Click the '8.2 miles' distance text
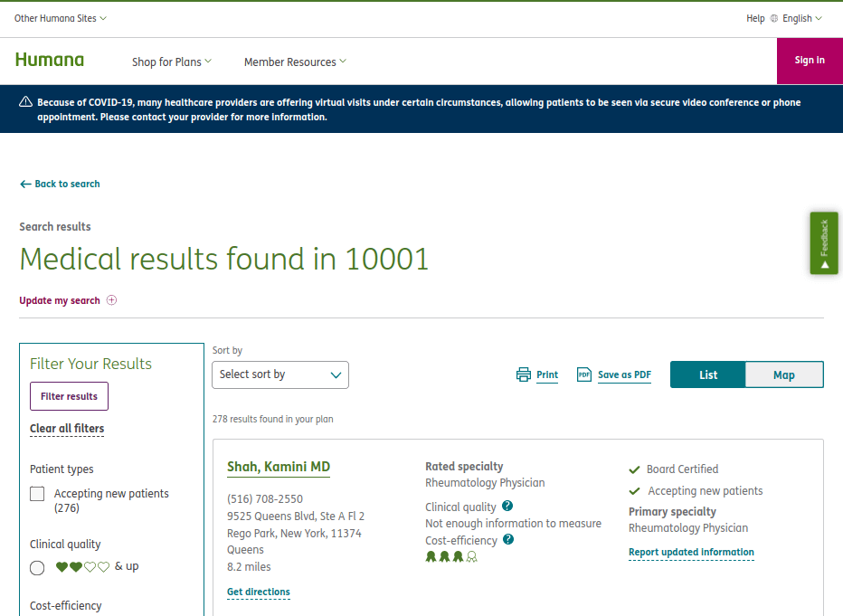 point(249,566)
